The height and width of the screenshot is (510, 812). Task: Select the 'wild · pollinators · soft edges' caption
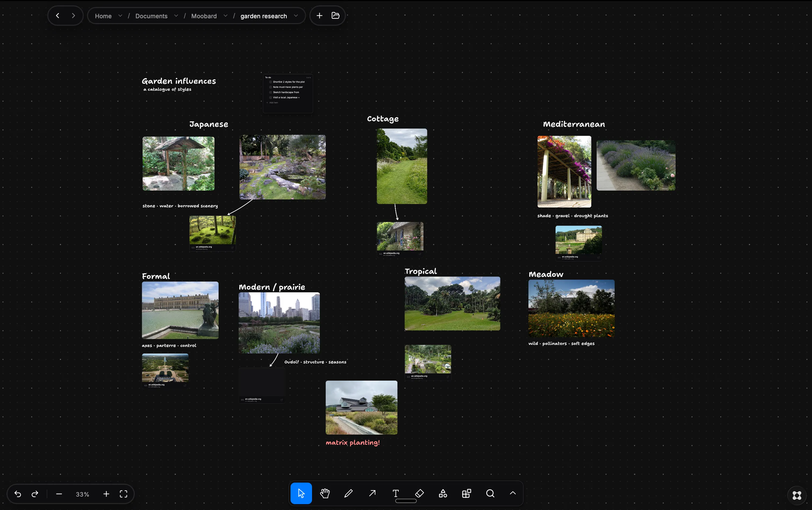point(561,344)
